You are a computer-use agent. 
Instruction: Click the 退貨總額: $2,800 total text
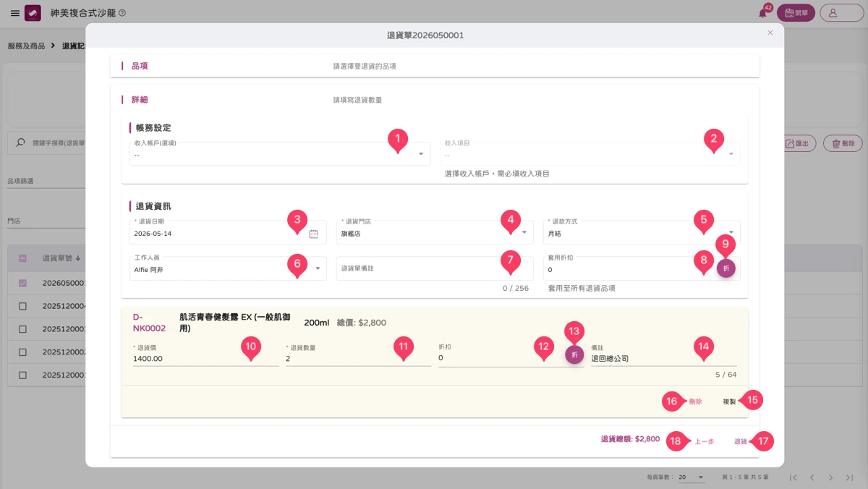[x=630, y=439]
